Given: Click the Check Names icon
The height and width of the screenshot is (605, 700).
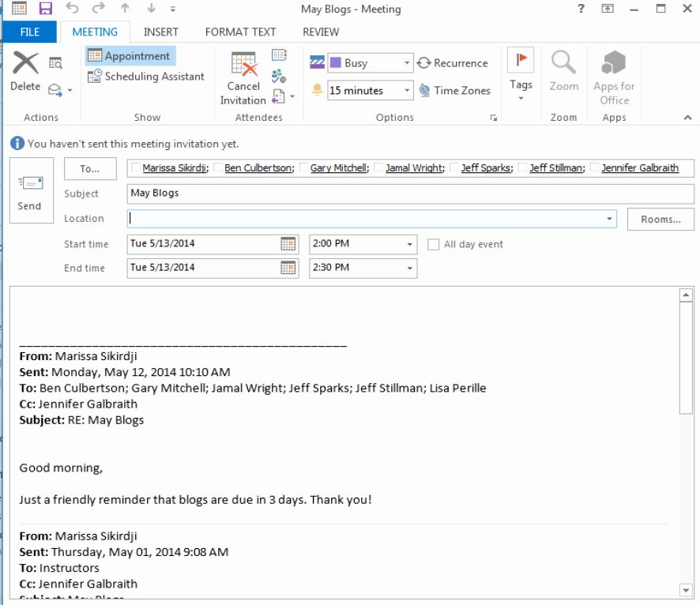Looking at the screenshot, I should click(279, 75).
